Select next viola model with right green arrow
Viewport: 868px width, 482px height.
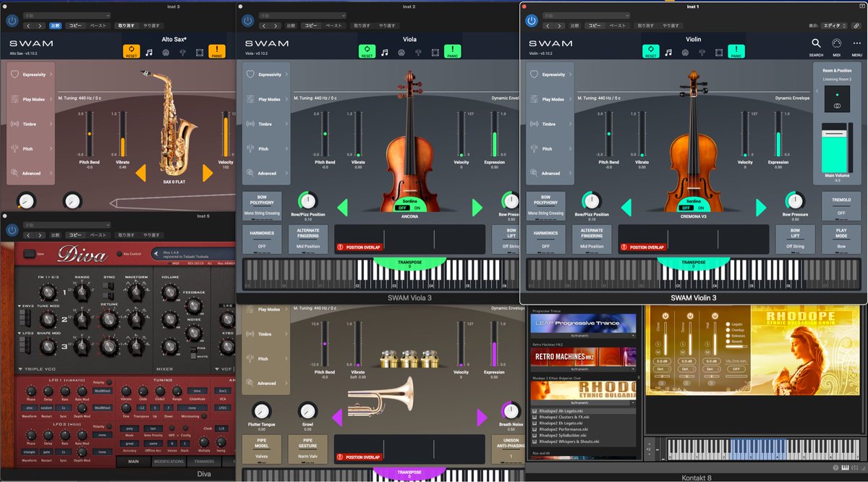[477, 208]
